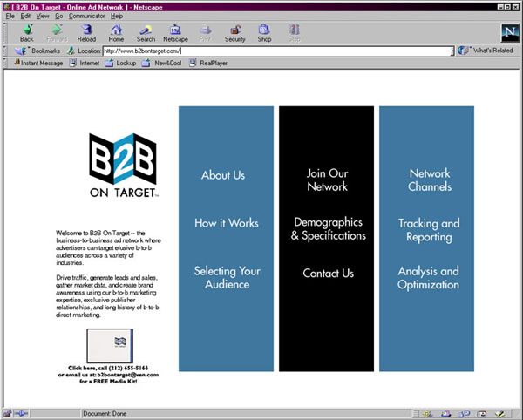Open the Go menu

(59, 16)
